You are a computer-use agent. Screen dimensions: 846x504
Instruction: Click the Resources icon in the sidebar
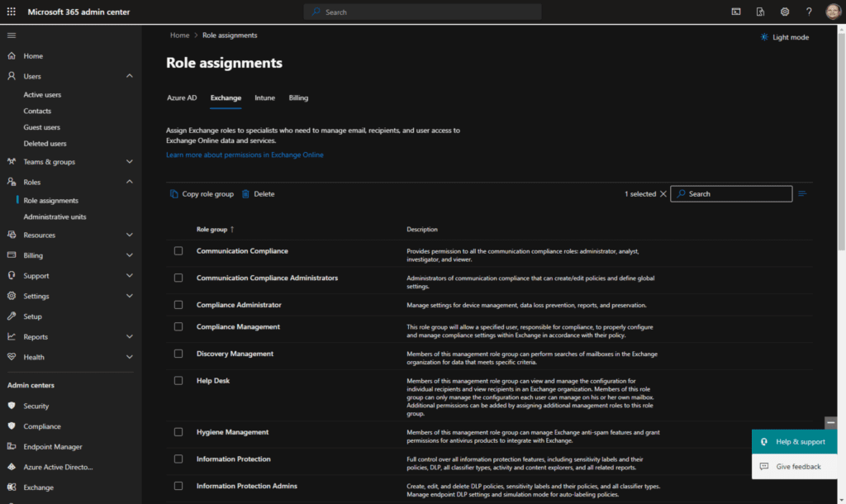[x=12, y=235]
